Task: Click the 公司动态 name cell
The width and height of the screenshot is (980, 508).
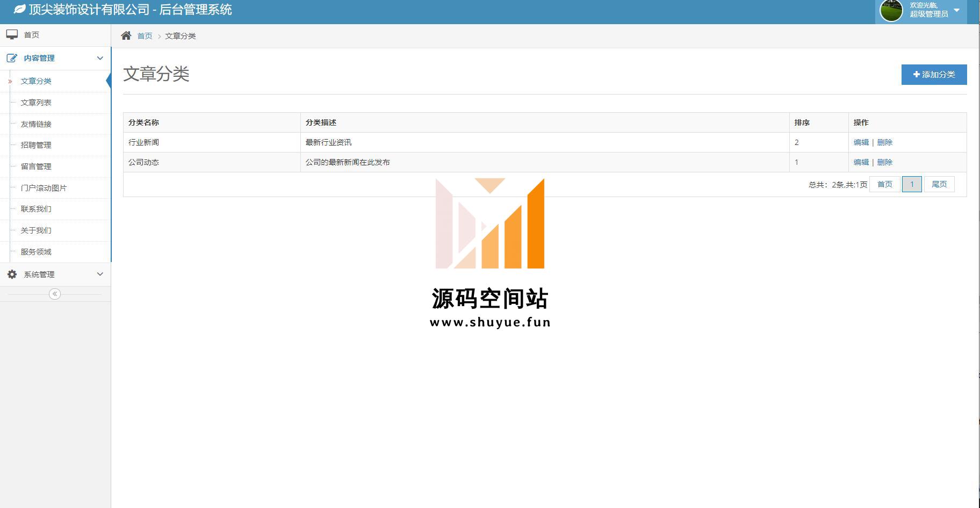Action: (212, 162)
